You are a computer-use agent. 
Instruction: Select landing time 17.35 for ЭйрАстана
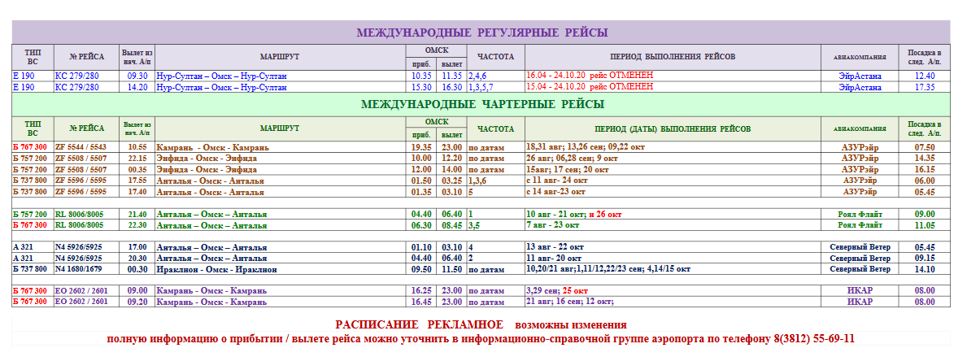click(925, 86)
